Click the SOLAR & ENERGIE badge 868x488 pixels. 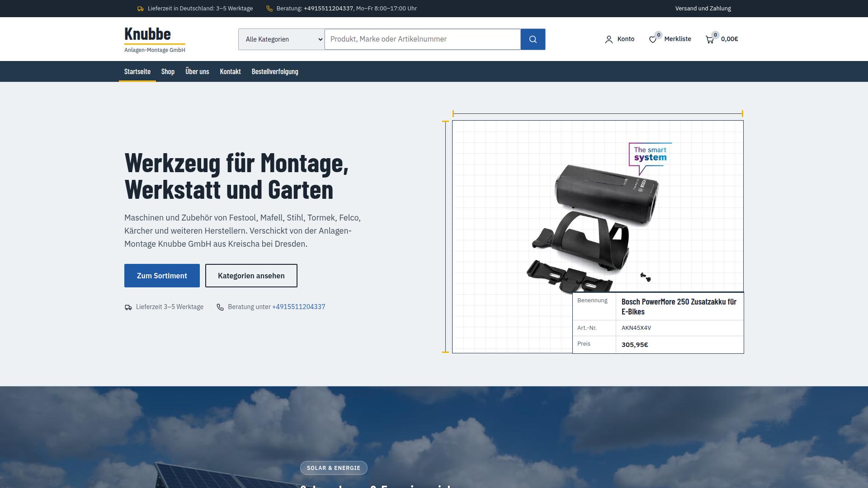334,468
